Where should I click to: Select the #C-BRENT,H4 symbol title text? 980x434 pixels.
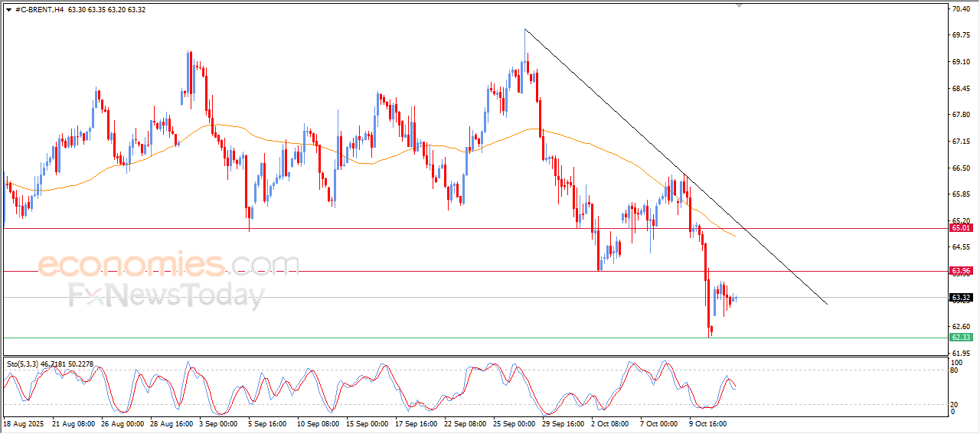(39, 10)
